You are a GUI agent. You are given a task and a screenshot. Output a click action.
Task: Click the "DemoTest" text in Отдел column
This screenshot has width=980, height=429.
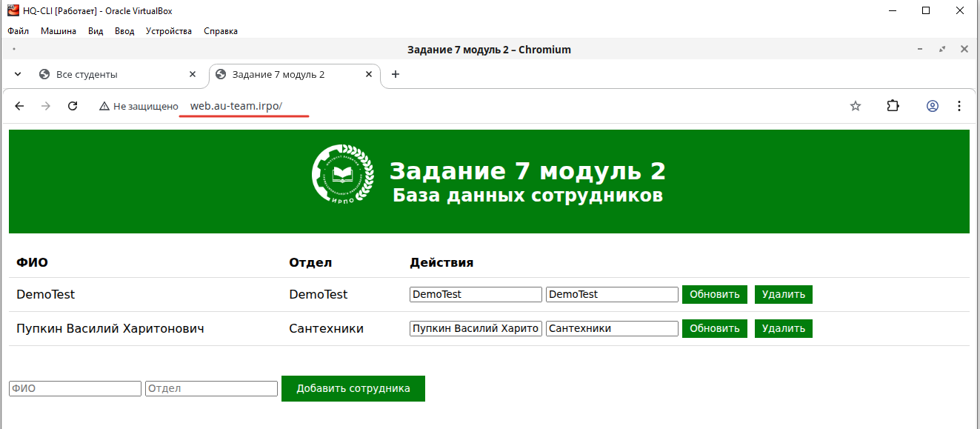coord(318,294)
